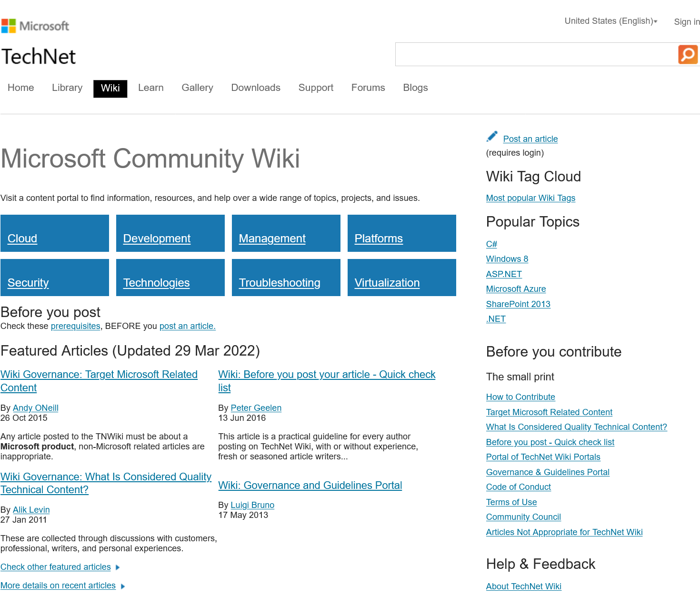Open Code of Conduct
700x596 pixels.
[519, 487]
